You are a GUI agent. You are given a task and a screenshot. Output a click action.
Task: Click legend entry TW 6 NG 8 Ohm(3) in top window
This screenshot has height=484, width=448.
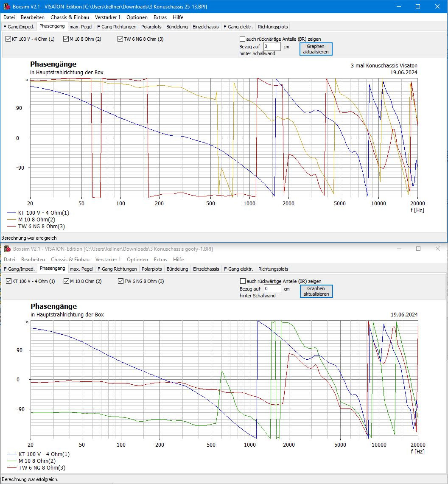36,226
